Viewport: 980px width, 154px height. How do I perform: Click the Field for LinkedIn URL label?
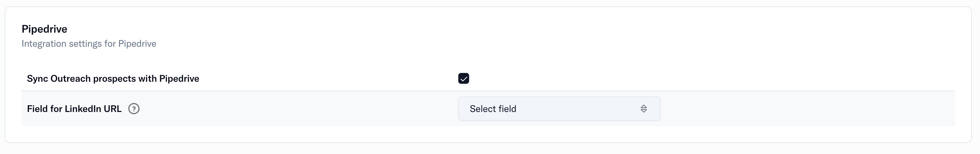[74, 109]
